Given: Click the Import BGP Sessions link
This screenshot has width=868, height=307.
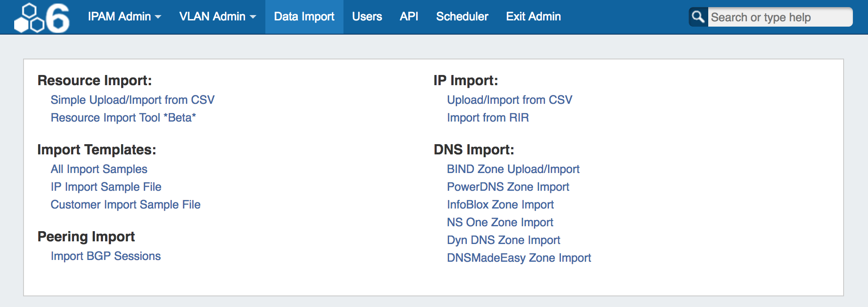Looking at the screenshot, I should (105, 256).
